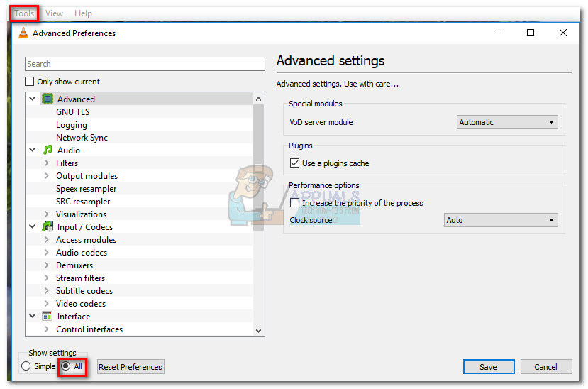The width and height of the screenshot is (588, 389).
Task: Open the Clock source dropdown
Action: [501, 220]
